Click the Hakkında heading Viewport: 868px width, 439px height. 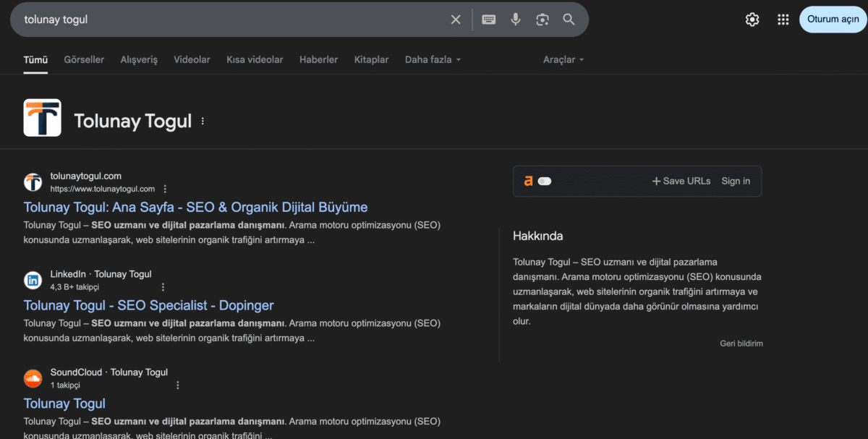pos(537,236)
